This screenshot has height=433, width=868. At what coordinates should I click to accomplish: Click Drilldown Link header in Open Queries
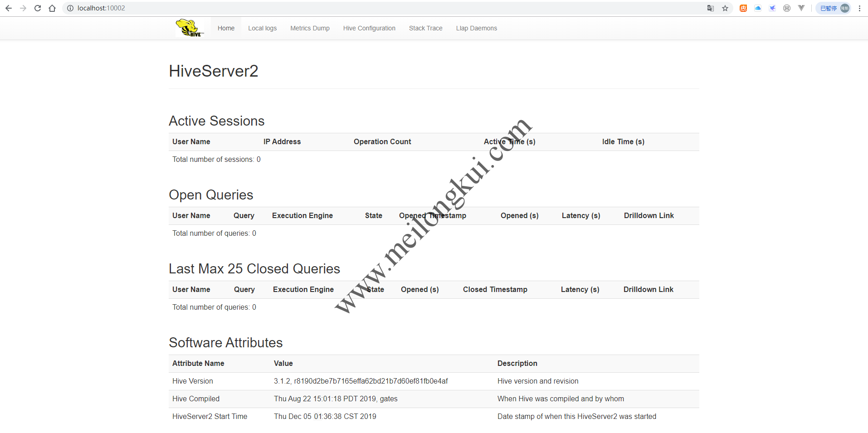coord(649,215)
